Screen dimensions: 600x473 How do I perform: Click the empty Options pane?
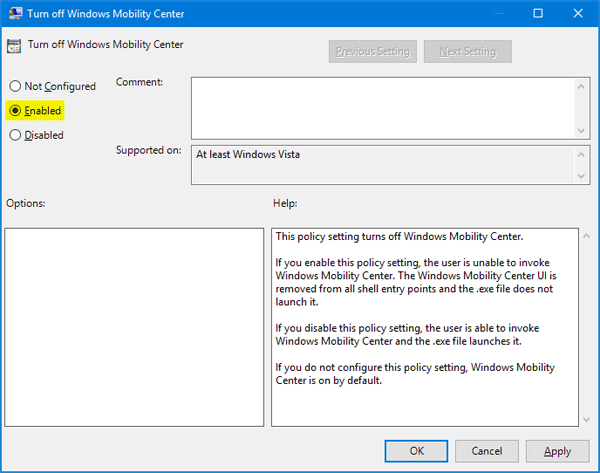(134, 325)
